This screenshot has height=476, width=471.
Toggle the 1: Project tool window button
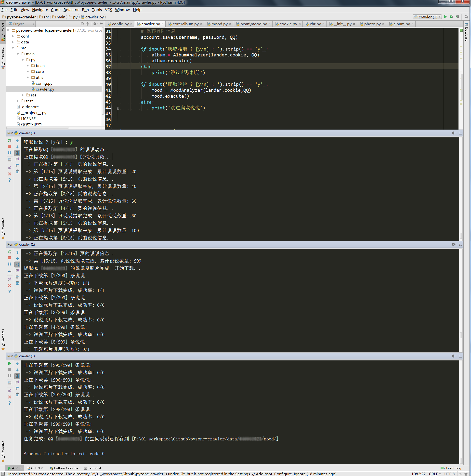click(3, 31)
